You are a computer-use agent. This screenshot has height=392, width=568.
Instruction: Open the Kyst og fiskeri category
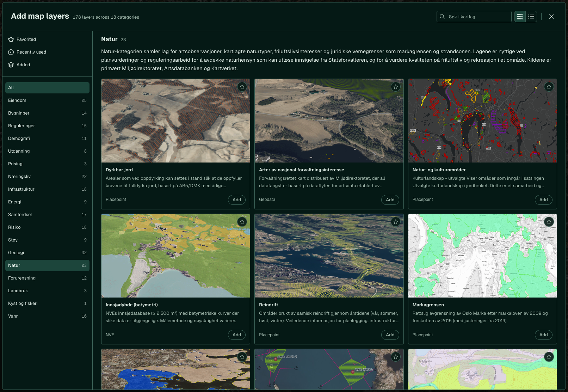pos(47,304)
